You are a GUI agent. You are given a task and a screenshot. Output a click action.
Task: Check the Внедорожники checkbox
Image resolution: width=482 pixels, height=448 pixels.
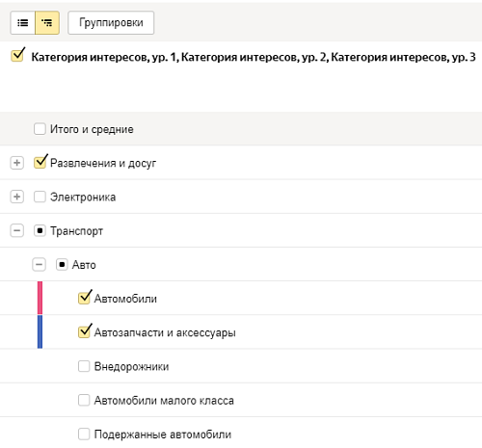coord(84,366)
